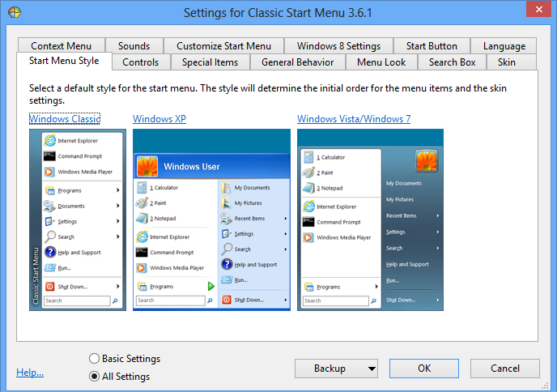The height and width of the screenshot is (392, 557).
Task: Go to Windows 8 Settings tab
Action: pos(338,46)
